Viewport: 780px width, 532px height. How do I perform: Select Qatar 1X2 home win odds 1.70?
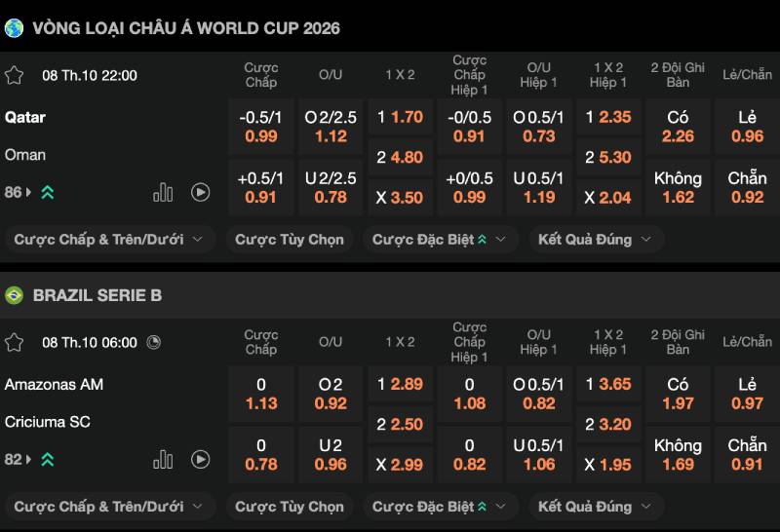click(400, 117)
